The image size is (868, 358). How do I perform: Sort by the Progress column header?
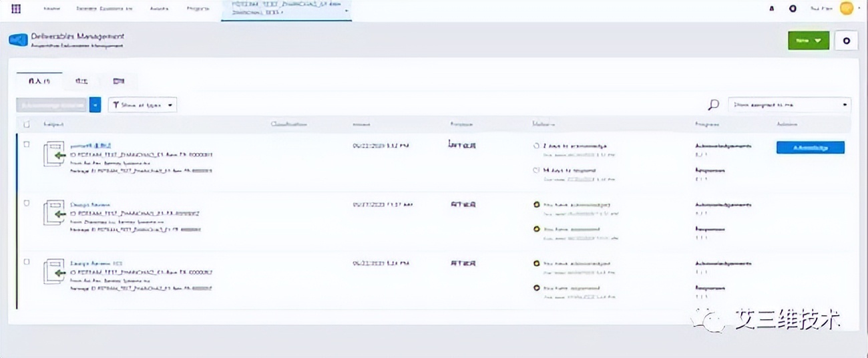pos(707,124)
